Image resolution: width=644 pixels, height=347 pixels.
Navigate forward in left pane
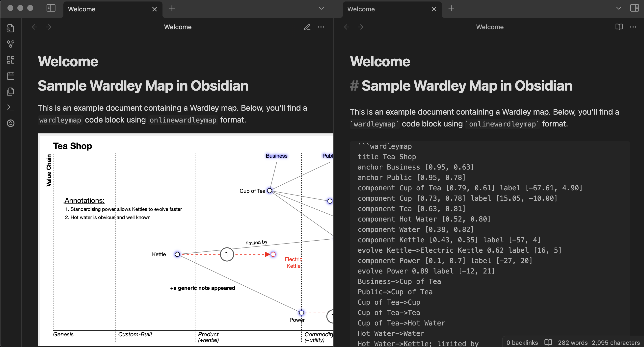point(49,27)
